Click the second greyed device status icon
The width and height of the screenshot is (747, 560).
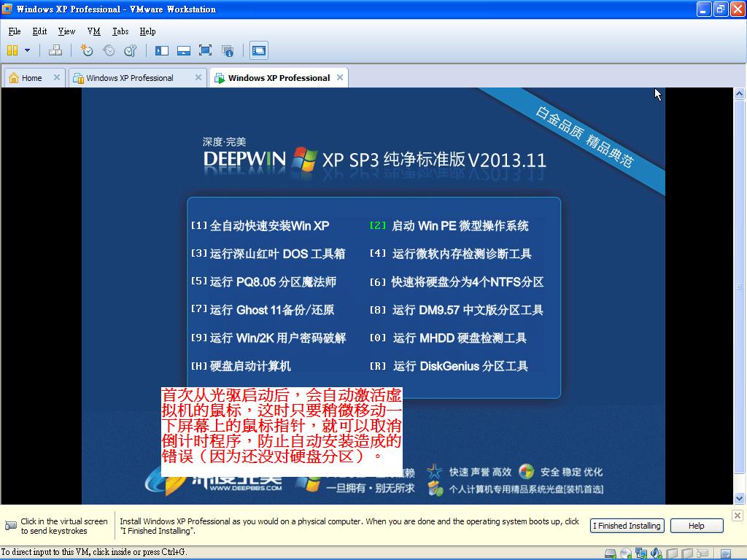click(687, 553)
